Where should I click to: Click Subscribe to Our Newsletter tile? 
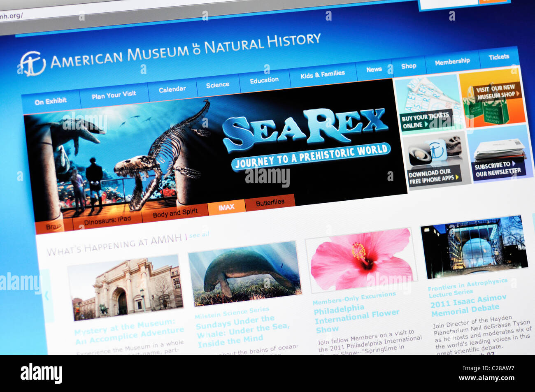click(500, 154)
